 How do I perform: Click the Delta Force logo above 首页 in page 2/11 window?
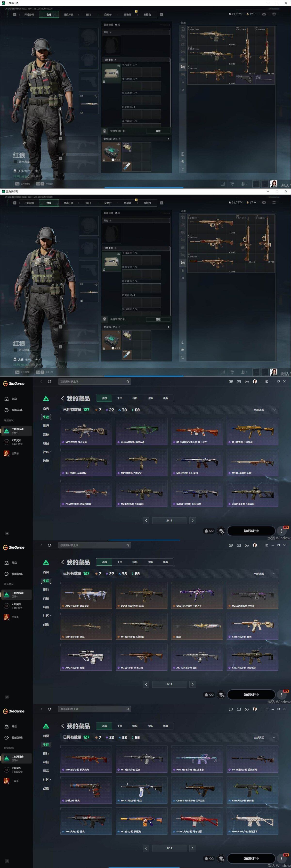(46, 399)
